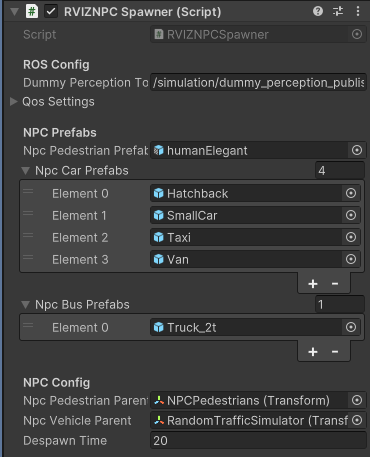Screen dimensions: 370x457
Task: Open object picker for Npc Vehicle Parent
Action: [x=357, y=420]
